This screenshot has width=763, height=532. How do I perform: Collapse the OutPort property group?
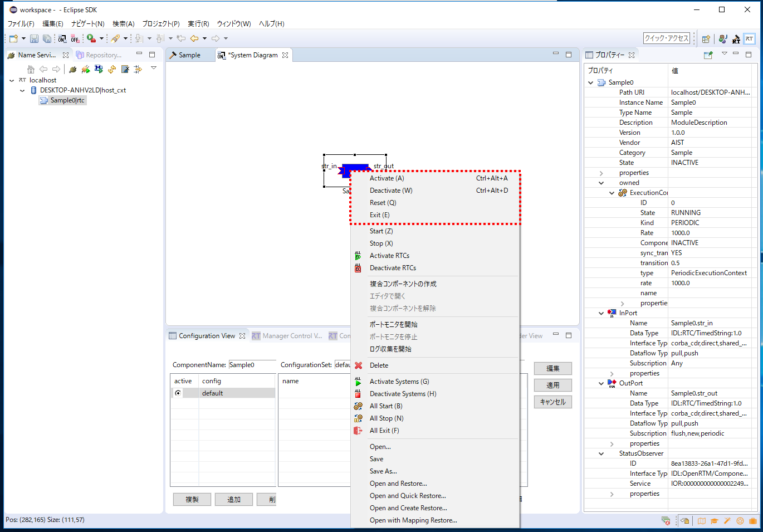601,383
